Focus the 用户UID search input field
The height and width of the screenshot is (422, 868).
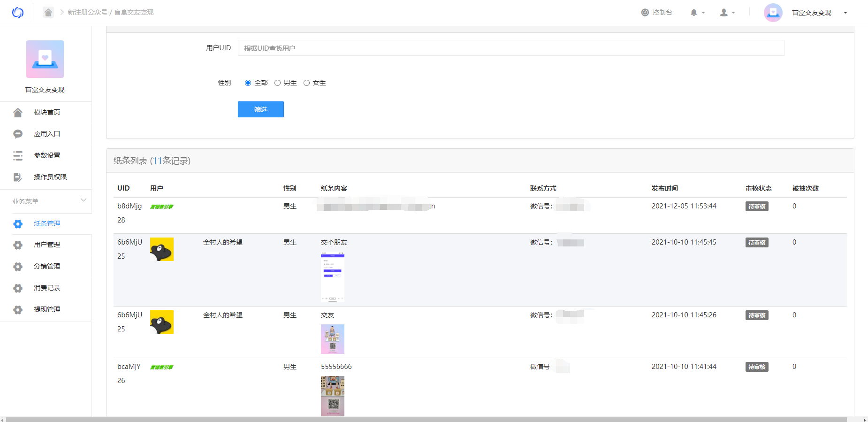511,48
